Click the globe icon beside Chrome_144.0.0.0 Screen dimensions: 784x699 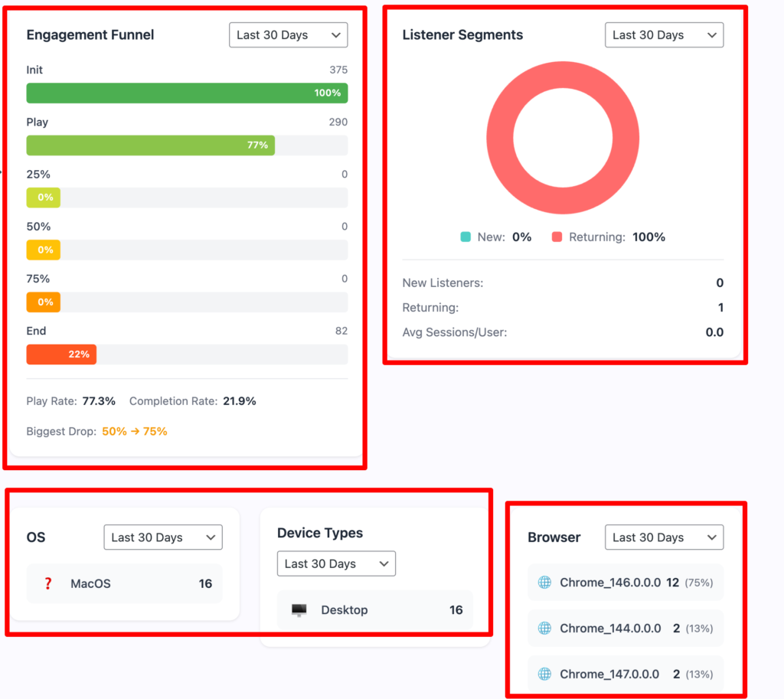coord(544,628)
